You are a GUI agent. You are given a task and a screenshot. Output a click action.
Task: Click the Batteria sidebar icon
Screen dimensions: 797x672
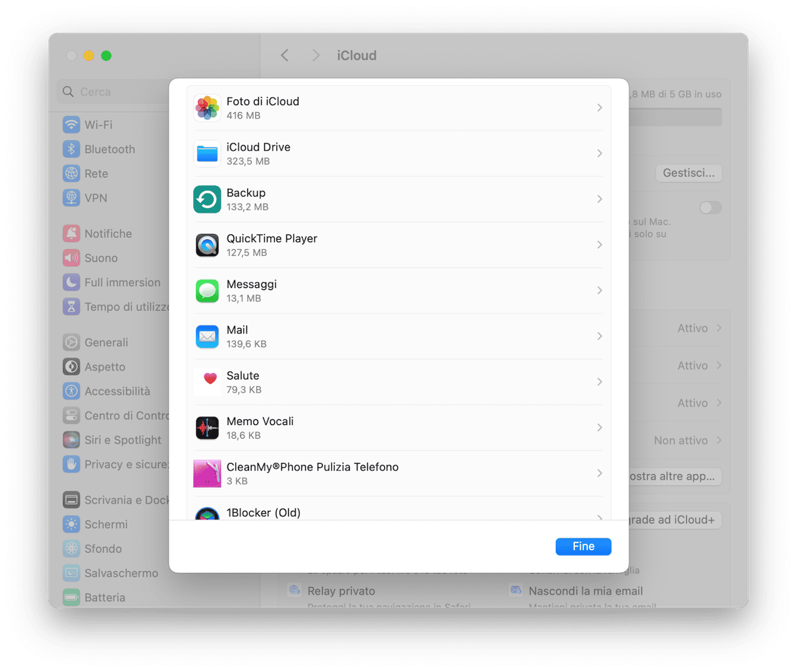[x=71, y=597]
